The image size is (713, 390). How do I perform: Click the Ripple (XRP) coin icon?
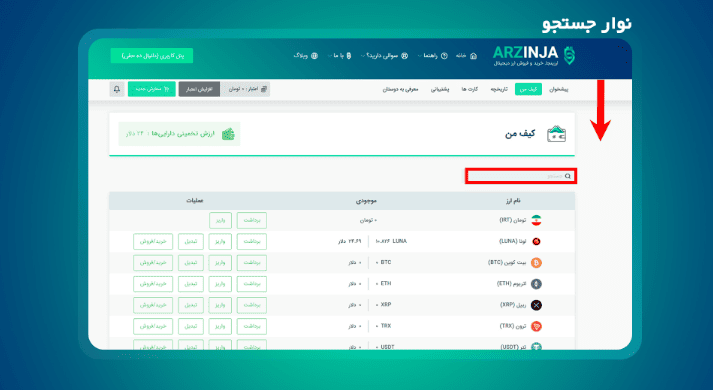point(537,305)
